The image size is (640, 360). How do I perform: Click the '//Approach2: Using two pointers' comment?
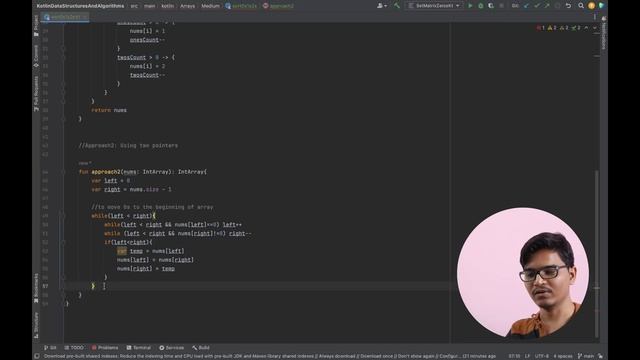coord(128,145)
